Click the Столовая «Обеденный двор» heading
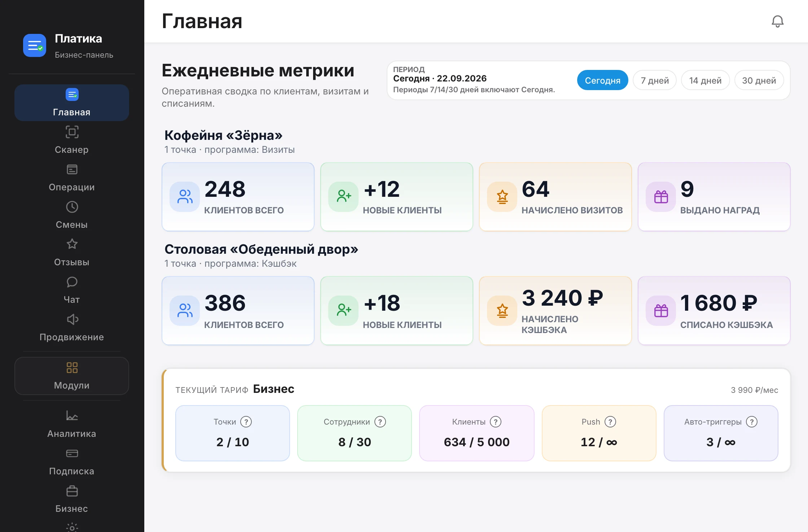Image resolution: width=808 pixels, height=532 pixels. [261, 249]
